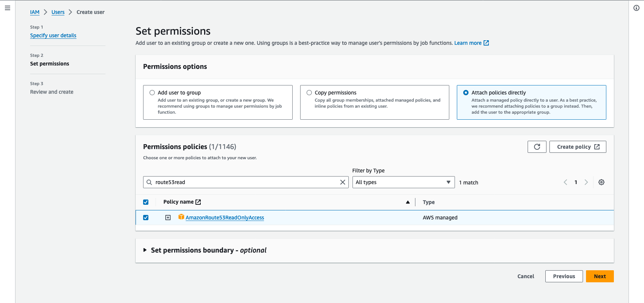Click the 1 match text
This screenshot has width=644, height=303.
[x=469, y=183]
